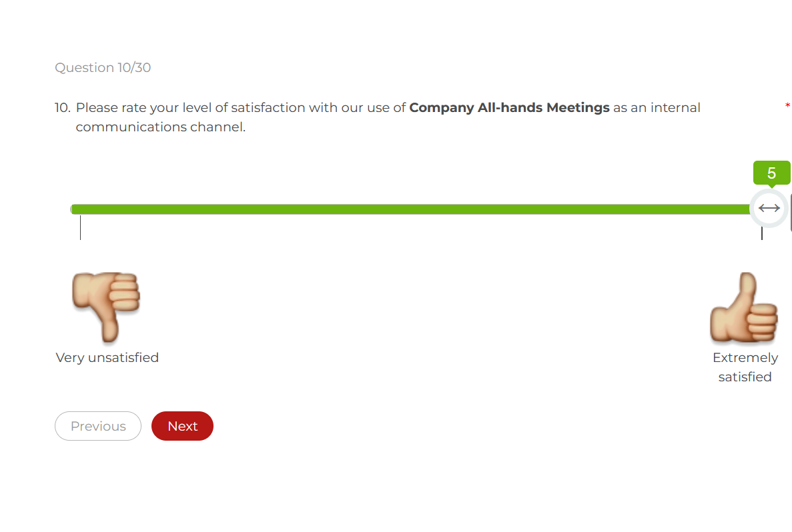Screen dimensions: 792x532
Task: Click the left tick mark under the slider
Action: (80, 227)
